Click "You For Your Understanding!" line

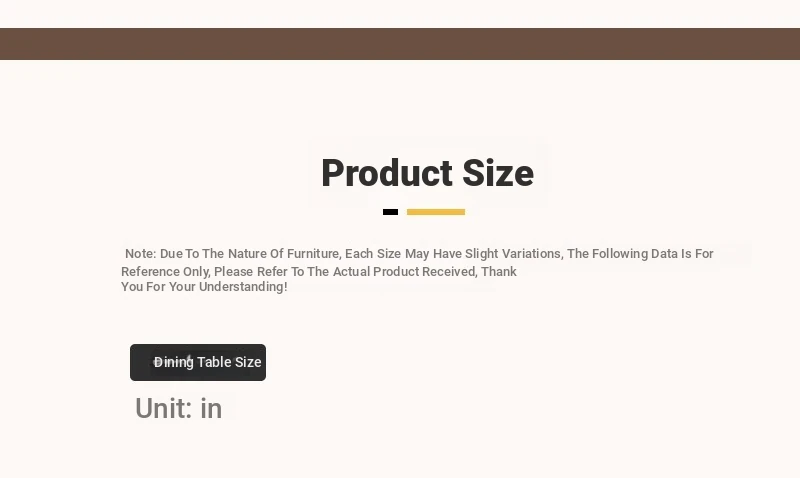click(204, 287)
